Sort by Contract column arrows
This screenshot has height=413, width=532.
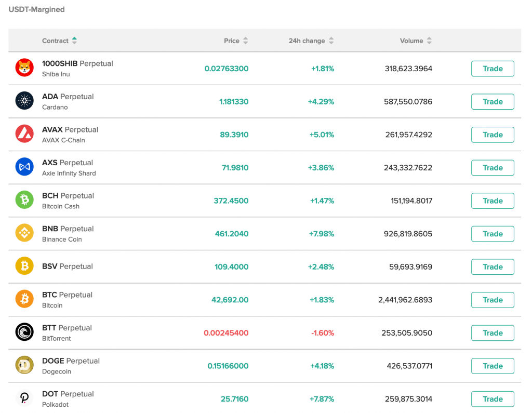74,41
